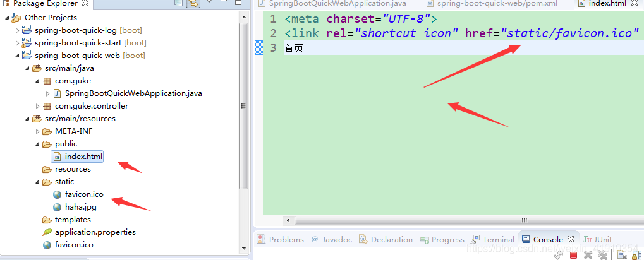Click the haha.jpg globe icon
644x260 pixels.
coord(57,207)
